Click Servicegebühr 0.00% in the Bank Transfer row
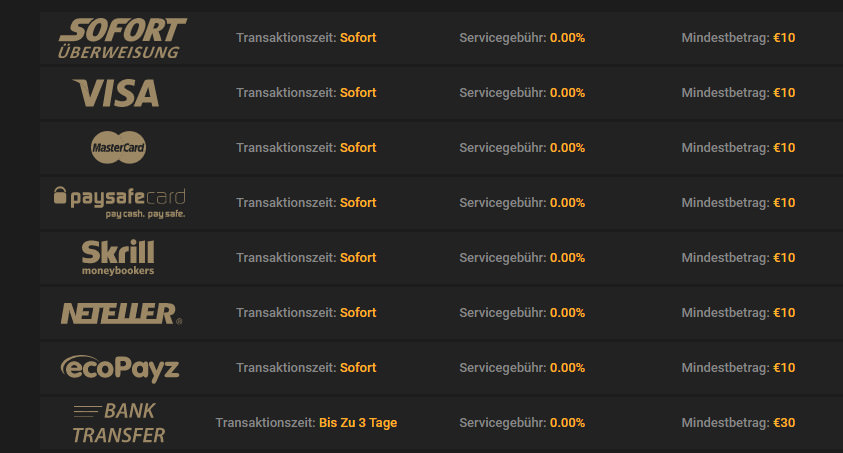Image resolution: width=843 pixels, height=453 pixels. pyautogui.click(x=522, y=423)
